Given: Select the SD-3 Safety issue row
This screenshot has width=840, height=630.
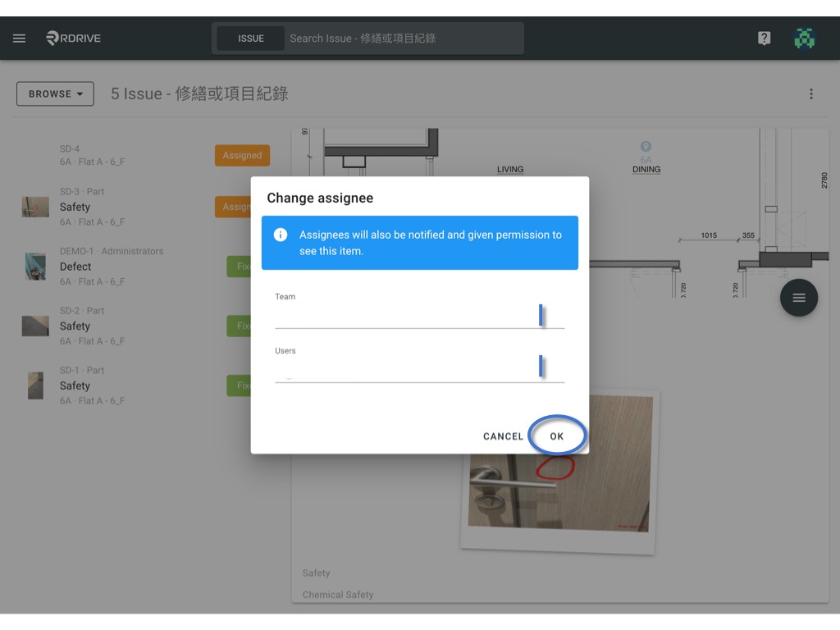Looking at the screenshot, I should (146, 207).
